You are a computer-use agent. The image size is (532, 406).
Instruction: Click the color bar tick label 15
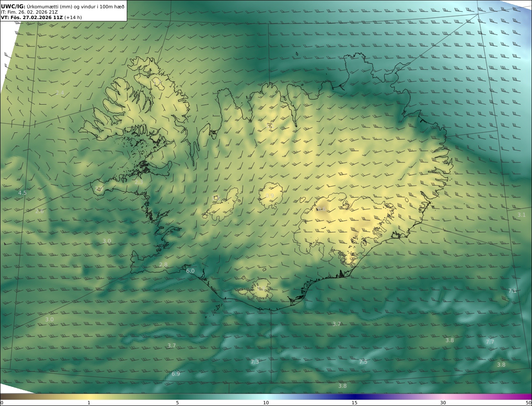click(355, 403)
